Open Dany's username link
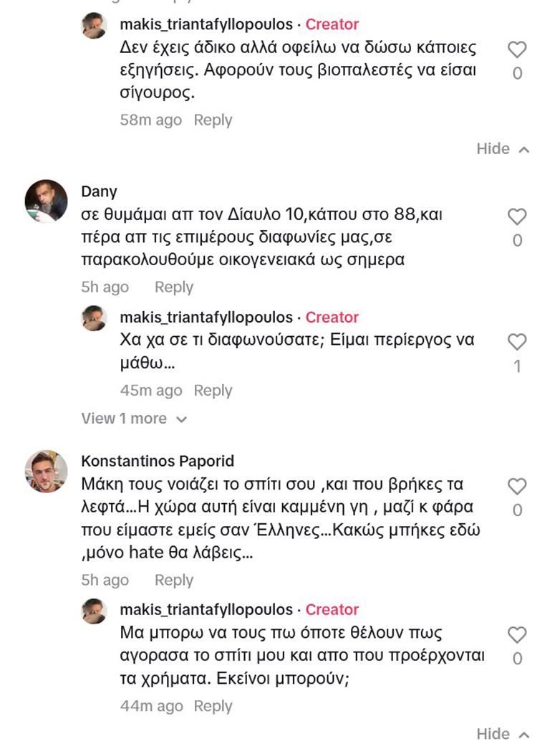The image size is (560, 754). [x=100, y=191]
